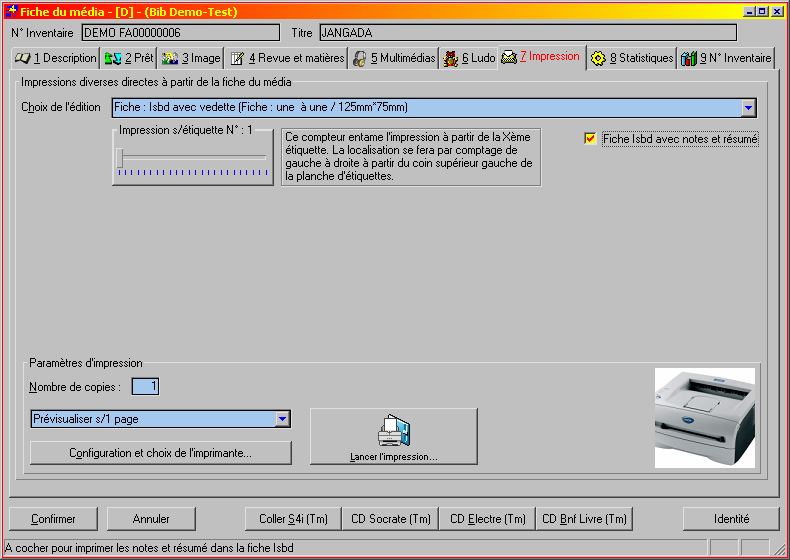
Task: Open Configuration et choix de l'imprimante
Action: (x=161, y=453)
